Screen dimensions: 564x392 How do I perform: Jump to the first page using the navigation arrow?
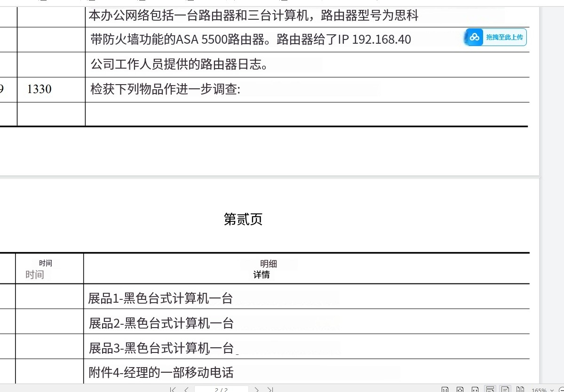[x=173, y=390]
